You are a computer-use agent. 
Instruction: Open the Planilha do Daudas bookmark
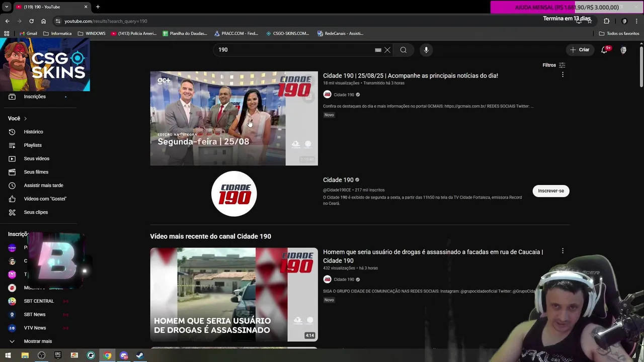coord(185,33)
